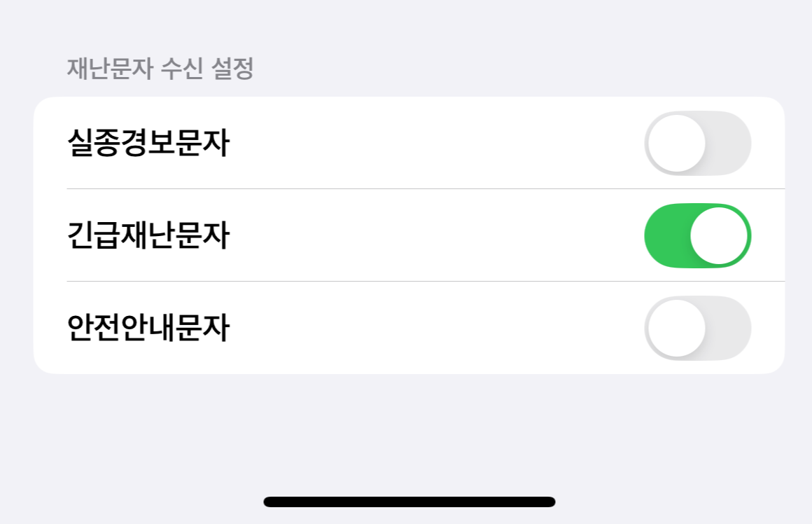The image size is (812, 524).
Task: Click the bottom row of the settings list
Action: tap(350, 328)
